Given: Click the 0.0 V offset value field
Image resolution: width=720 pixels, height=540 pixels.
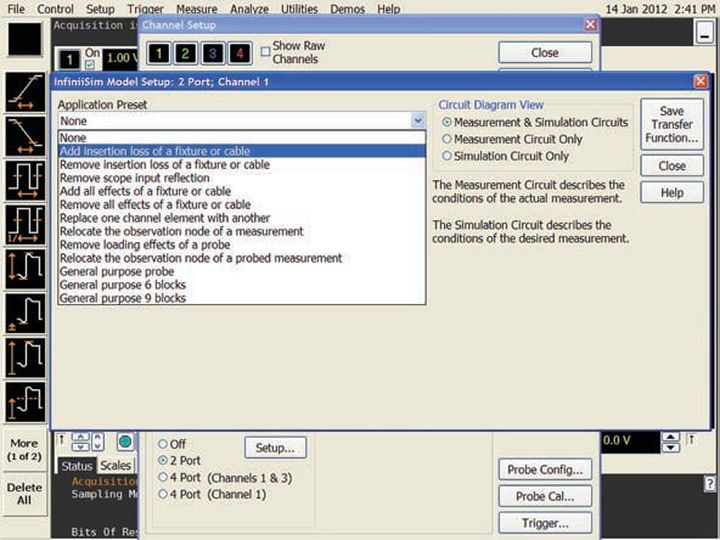Looking at the screenshot, I should pos(630,441).
